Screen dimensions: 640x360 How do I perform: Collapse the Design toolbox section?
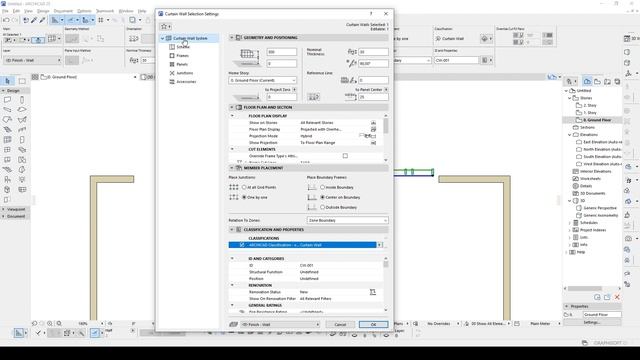coord(4,91)
